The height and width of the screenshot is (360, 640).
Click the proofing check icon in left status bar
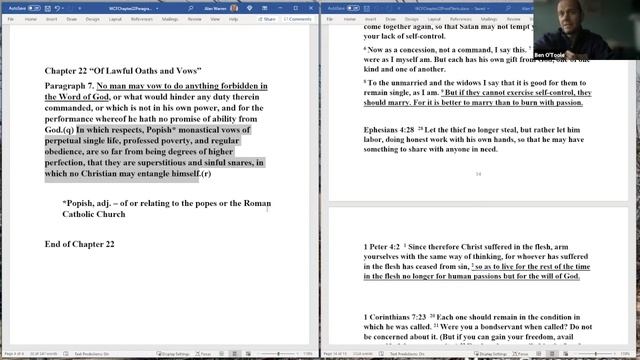(66, 354)
